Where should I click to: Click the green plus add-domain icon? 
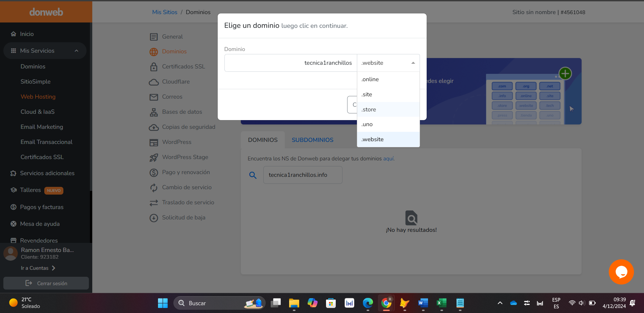tap(565, 73)
